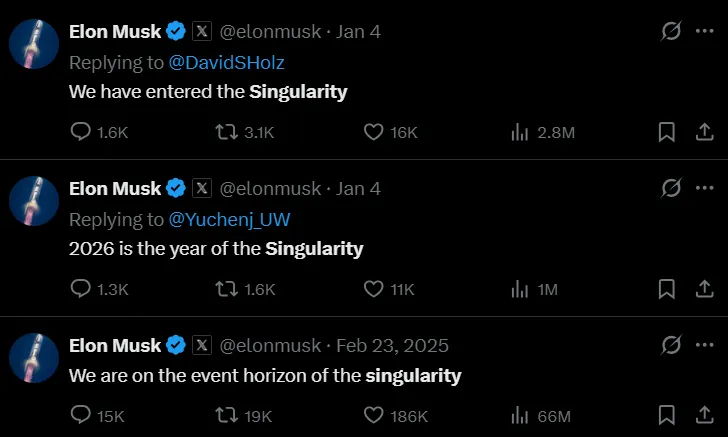Like the 'event horizon' tweet with 186K likes
This screenshot has height=437, width=728.
(x=374, y=415)
